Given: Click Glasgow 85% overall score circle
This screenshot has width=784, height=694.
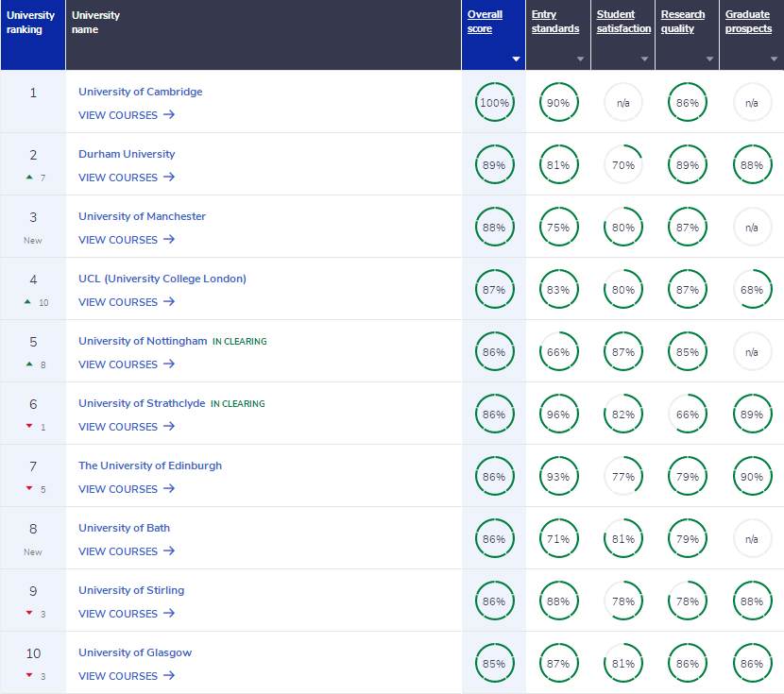Looking at the screenshot, I should [x=494, y=664].
